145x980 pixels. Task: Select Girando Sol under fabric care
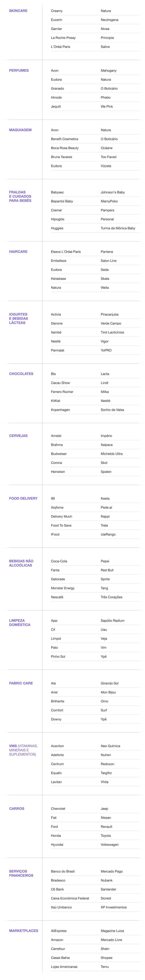coord(110,683)
